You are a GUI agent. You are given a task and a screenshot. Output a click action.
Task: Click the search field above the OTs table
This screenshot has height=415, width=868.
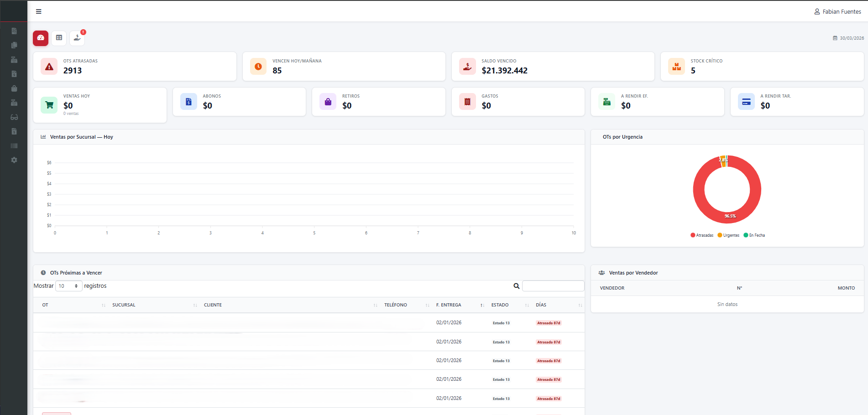(553, 285)
